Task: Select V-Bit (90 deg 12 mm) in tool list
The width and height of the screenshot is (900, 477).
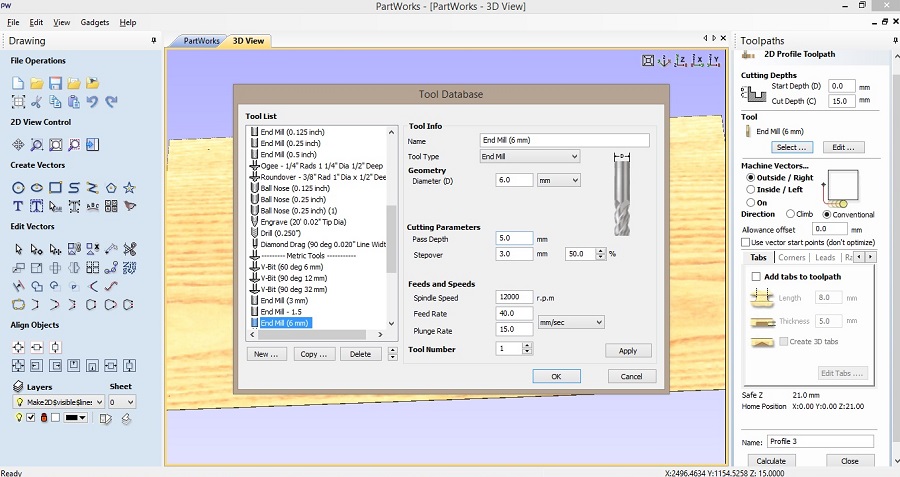Action: pyautogui.click(x=294, y=278)
